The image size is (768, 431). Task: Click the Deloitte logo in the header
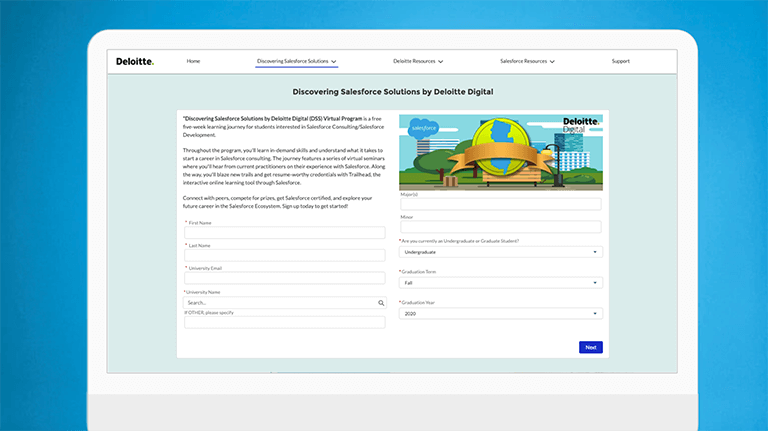(135, 61)
